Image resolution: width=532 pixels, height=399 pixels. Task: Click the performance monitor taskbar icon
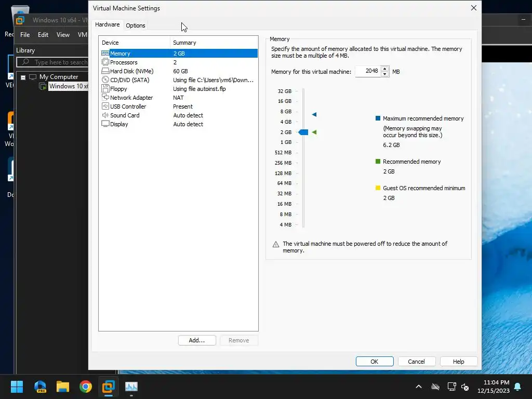[x=131, y=387]
